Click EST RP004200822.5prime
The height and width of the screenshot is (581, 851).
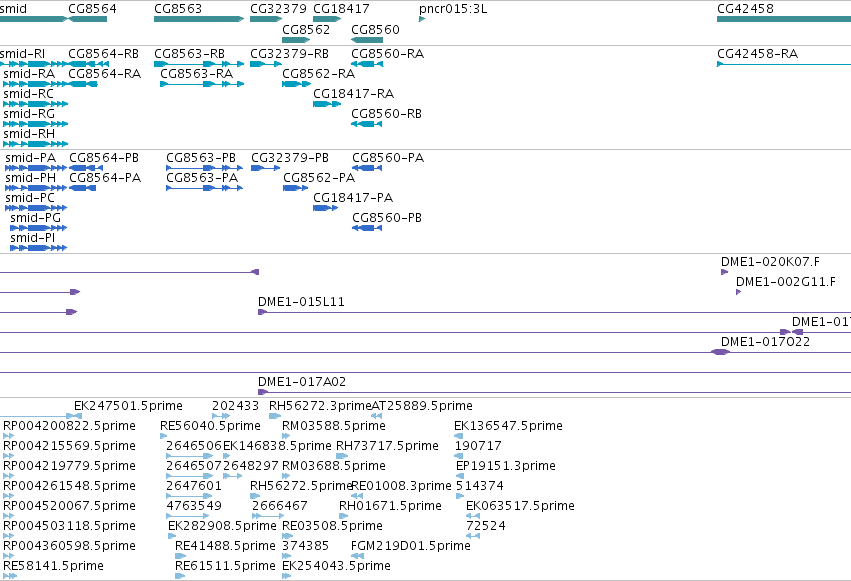coord(69,426)
